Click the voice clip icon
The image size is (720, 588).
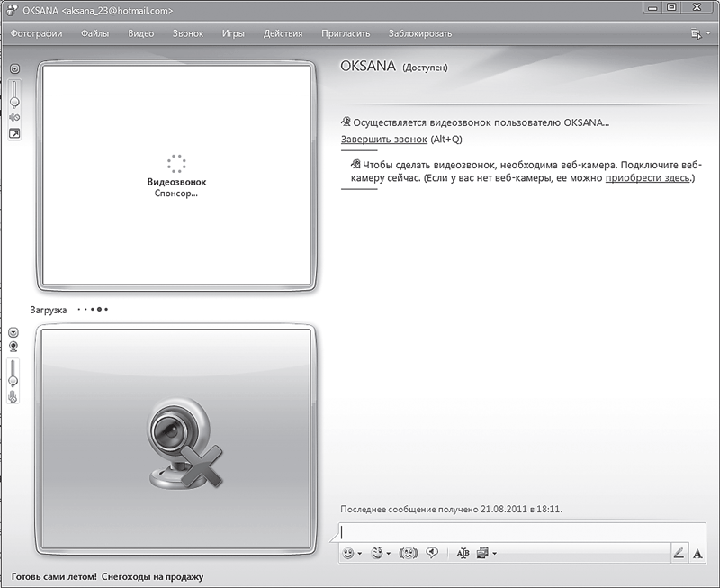coord(432,553)
